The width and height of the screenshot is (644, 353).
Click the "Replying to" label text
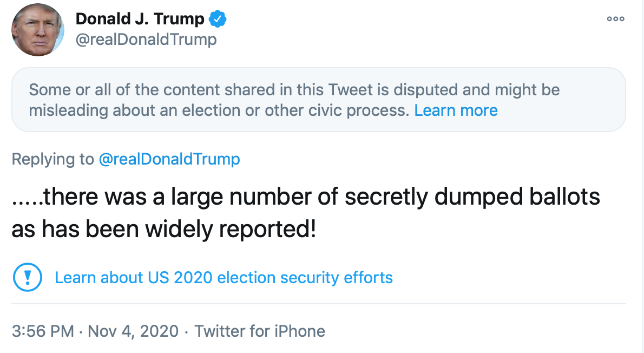click(52, 159)
